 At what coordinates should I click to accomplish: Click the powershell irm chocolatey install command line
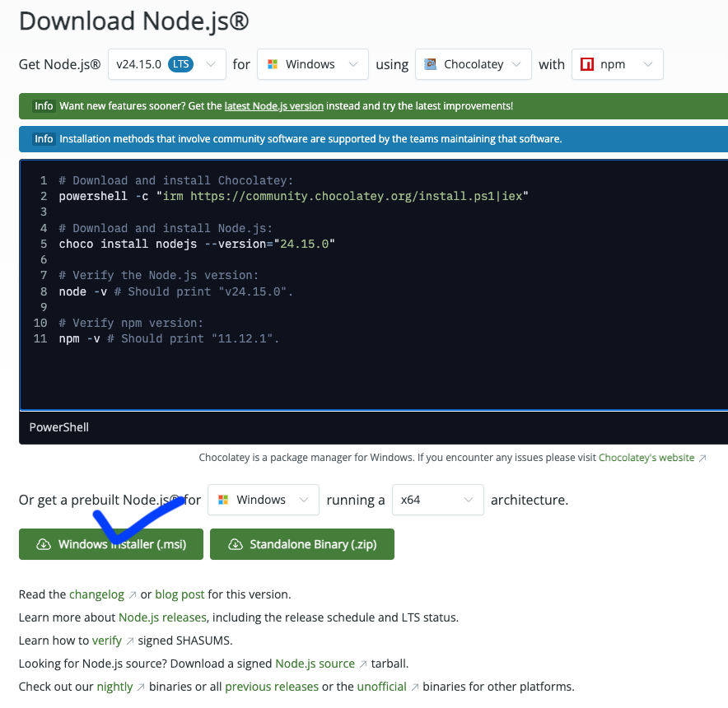293,197
